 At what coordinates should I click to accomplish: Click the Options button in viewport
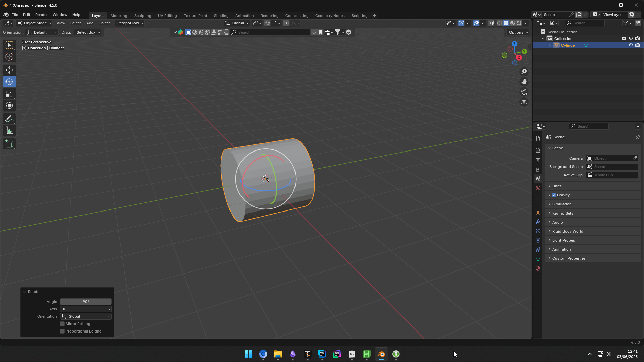518,32
